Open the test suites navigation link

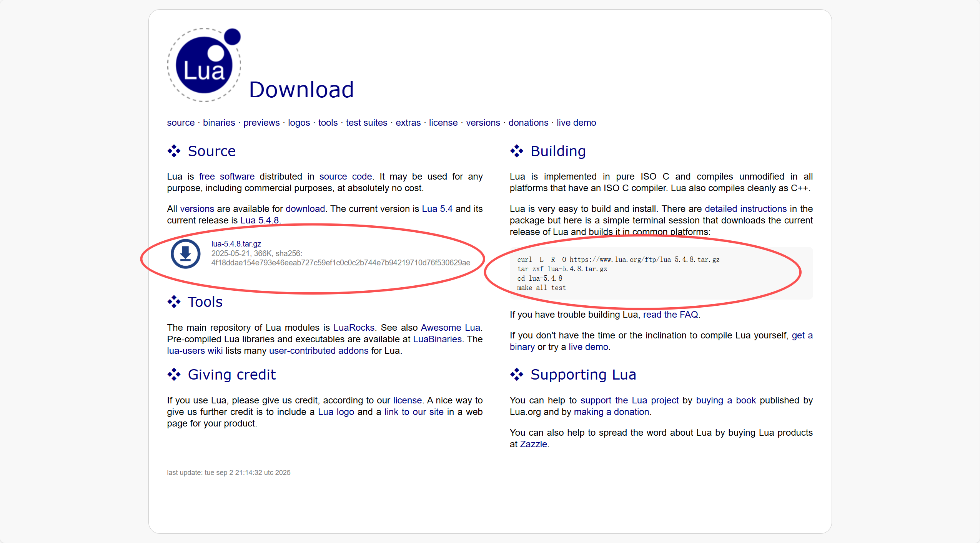[366, 123]
